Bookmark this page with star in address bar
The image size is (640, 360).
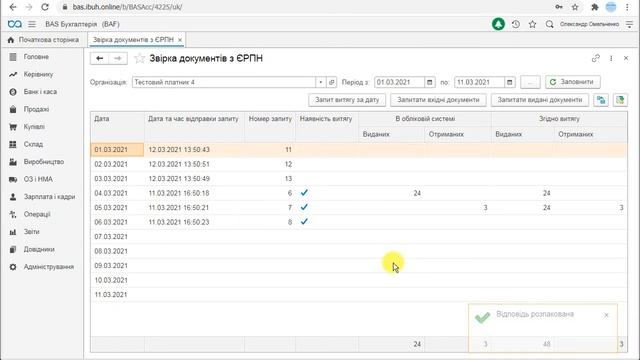(575, 7)
